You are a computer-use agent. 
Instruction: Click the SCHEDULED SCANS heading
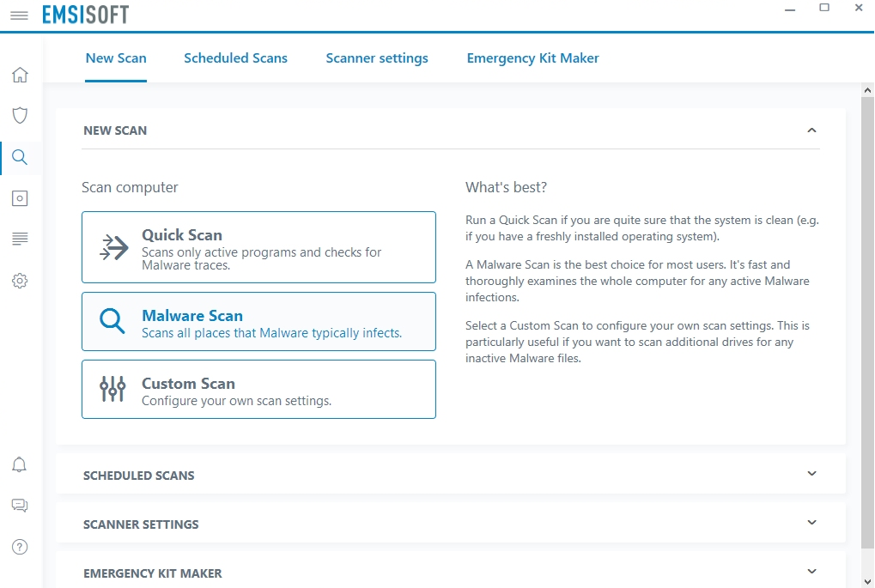point(139,476)
